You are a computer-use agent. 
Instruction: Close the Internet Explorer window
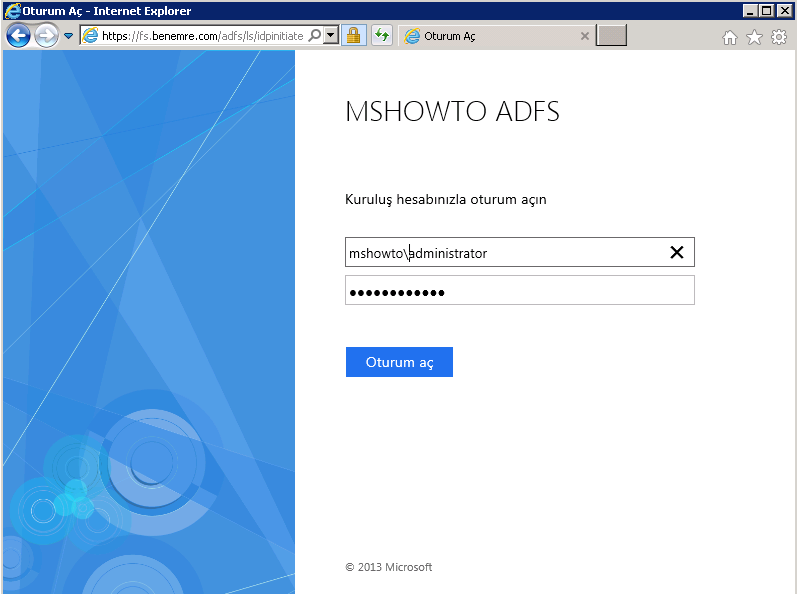[784, 11]
